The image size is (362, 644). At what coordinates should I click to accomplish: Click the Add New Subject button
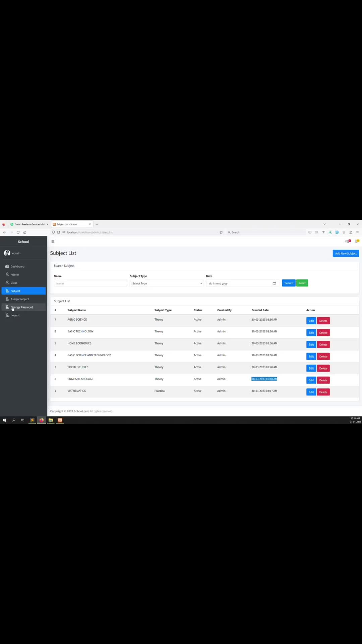coord(346,253)
